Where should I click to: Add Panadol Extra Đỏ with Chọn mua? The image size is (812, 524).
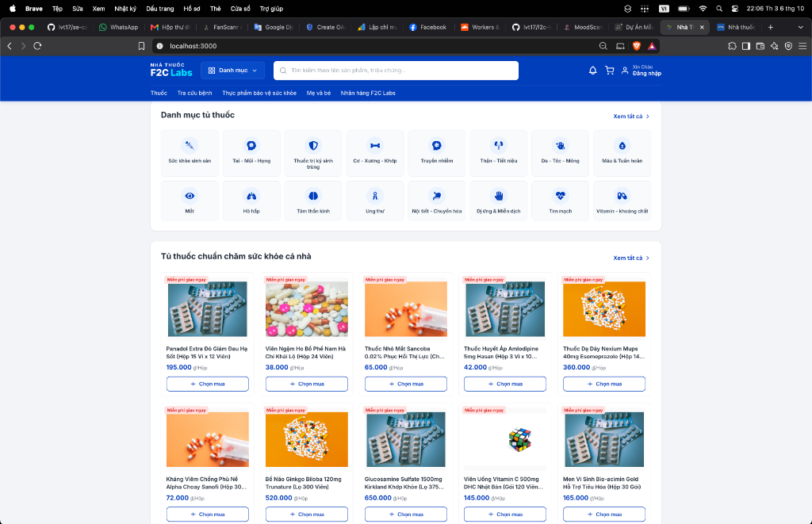(207, 384)
